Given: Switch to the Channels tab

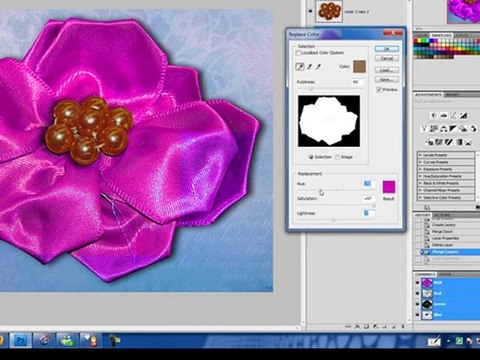Looking at the screenshot, I should coord(425,274).
